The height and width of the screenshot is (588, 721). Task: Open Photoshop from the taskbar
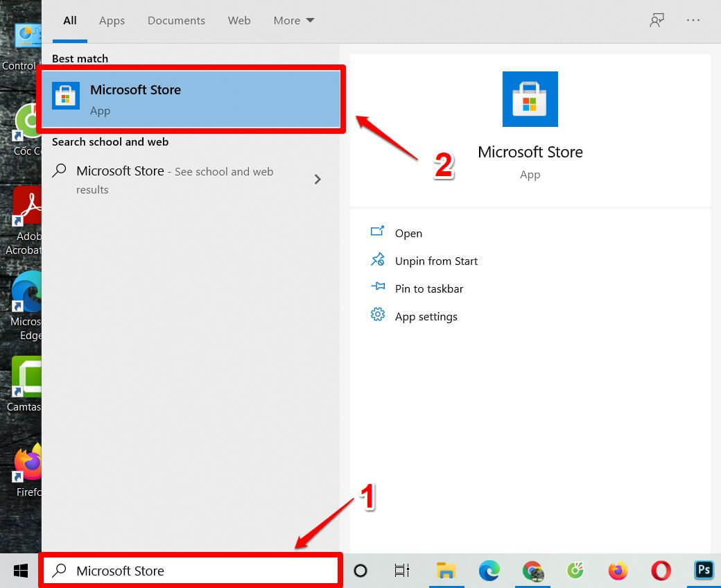[704, 570]
